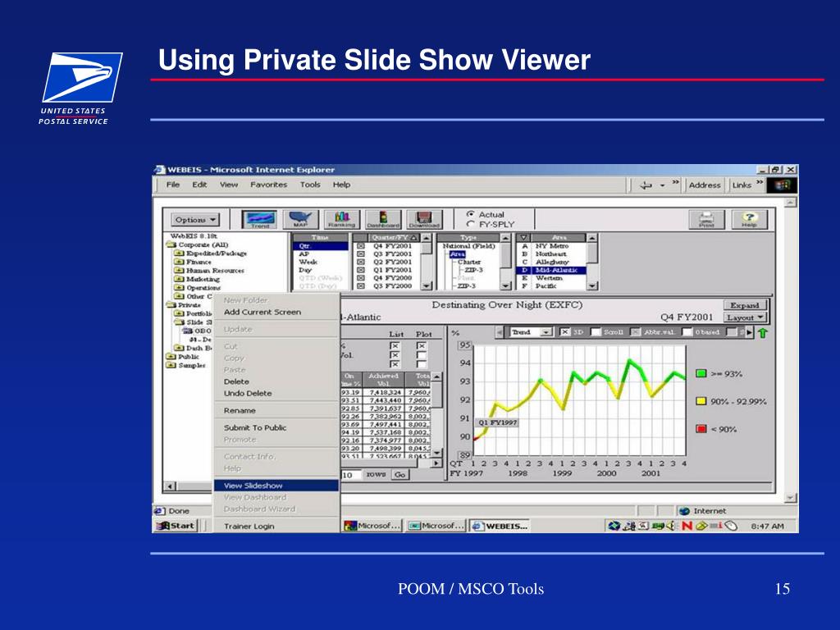Viewport: 840px width, 630px height.
Task: Click the green up-arrow icon
Action: click(x=763, y=333)
